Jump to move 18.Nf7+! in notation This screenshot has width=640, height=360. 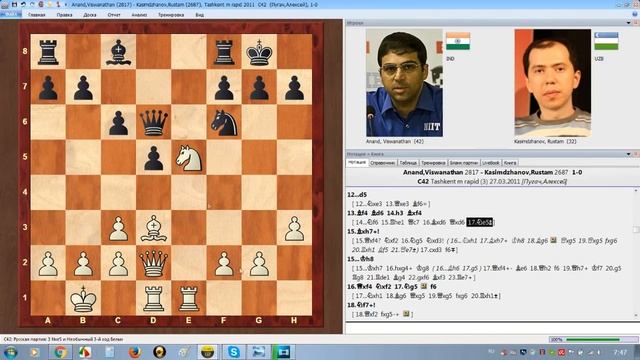coord(361,305)
